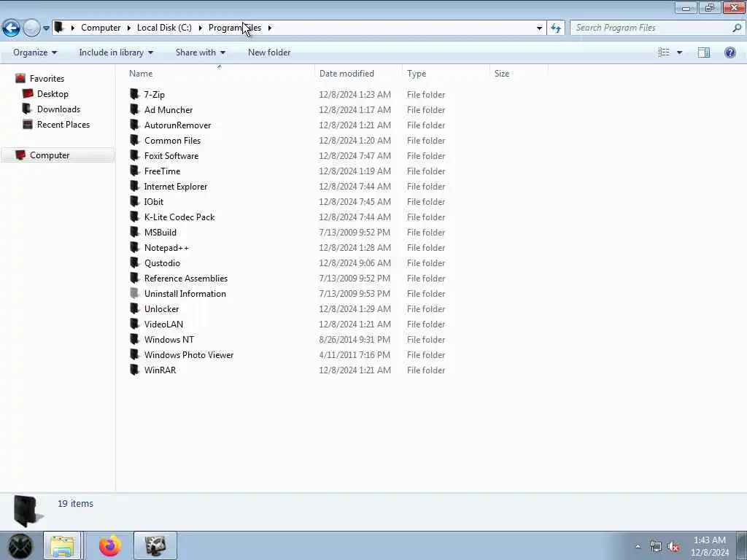Image resolution: width=747 pixels, height=560 pixels.
Task: Open the recent pages dropdown arrow
Action: coord(46,28)
